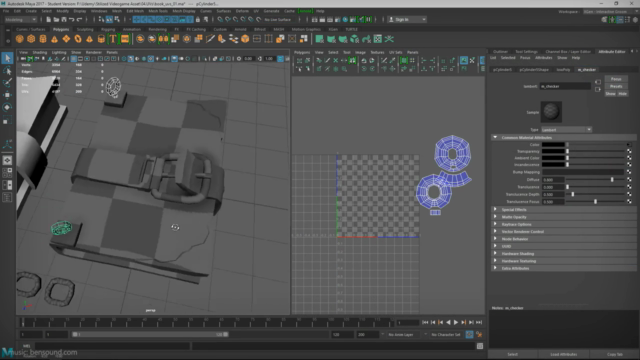
Task: Click the Modeling Toolkit icon at top right
Action: coord(604,20)
